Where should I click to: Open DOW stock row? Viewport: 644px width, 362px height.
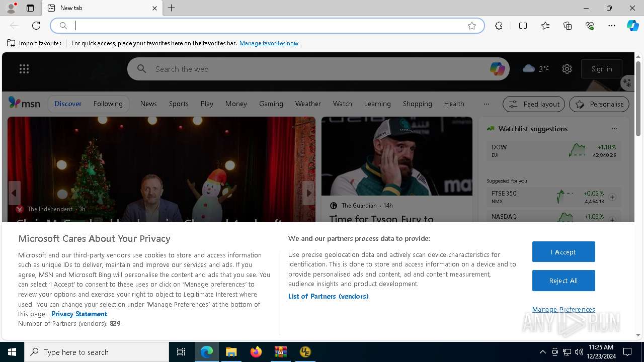click(x=553, y=151)
